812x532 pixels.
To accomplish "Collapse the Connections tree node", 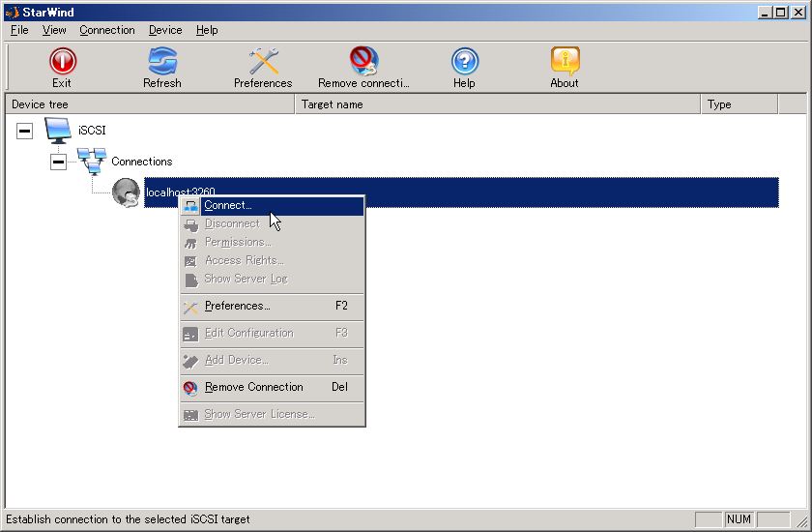I will pyautogui.click(x=59, y=163).
